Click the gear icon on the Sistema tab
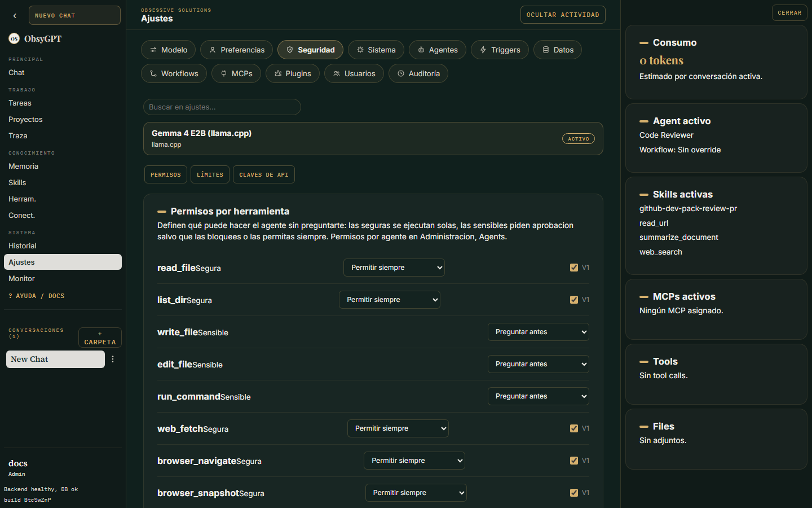 tap(360, 50)
